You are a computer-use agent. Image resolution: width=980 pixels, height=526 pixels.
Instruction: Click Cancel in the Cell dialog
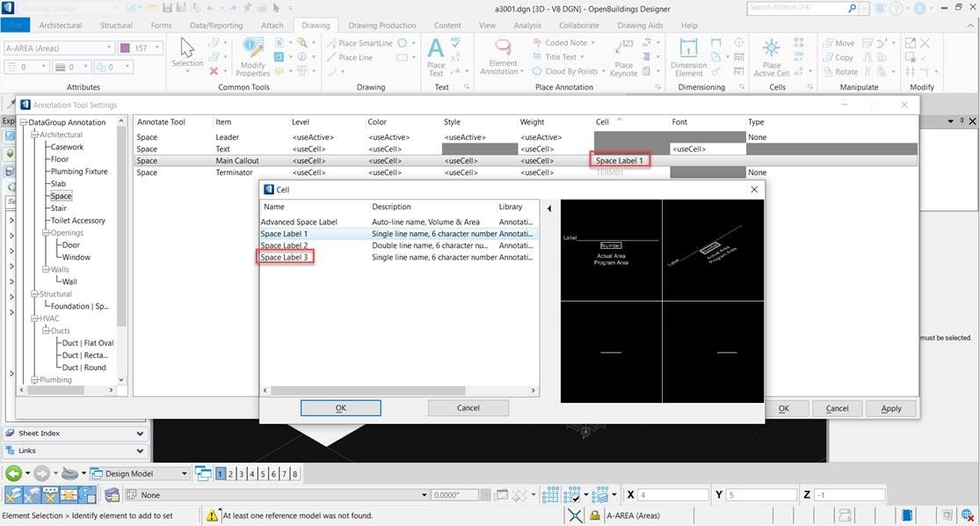468,408
